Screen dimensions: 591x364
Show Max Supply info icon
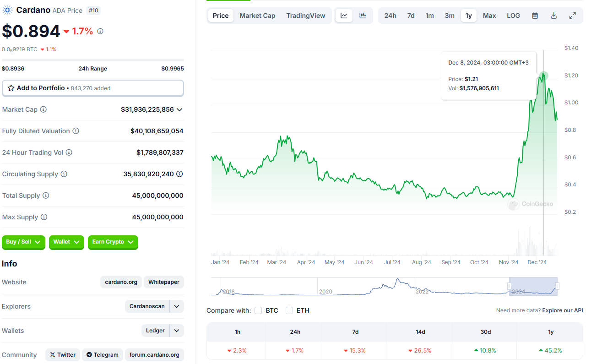[x=44, y=217]
